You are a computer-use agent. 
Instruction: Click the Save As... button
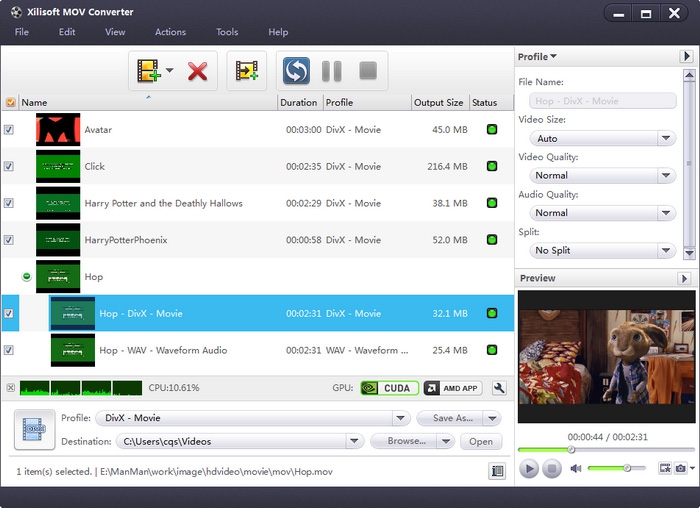(x=450, y=418)
